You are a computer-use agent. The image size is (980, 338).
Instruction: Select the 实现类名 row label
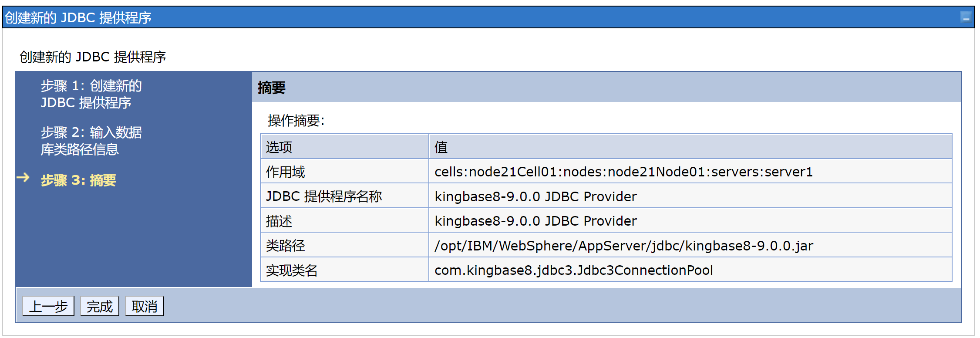tap(292, 270)
